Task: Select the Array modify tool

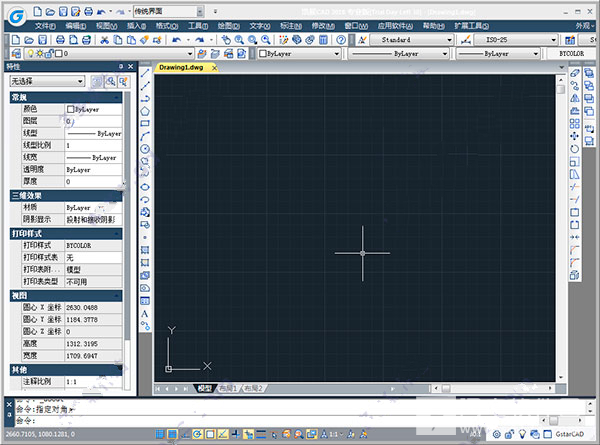Action: coord(574,124)
